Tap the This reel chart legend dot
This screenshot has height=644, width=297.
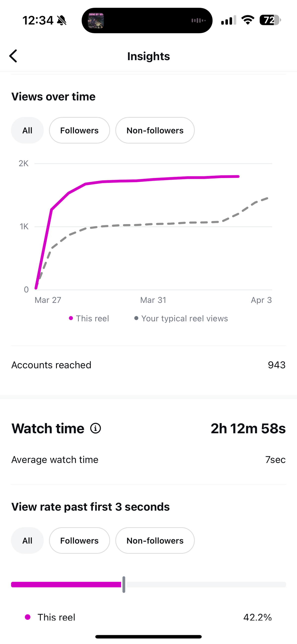click(x=71, y=318)
